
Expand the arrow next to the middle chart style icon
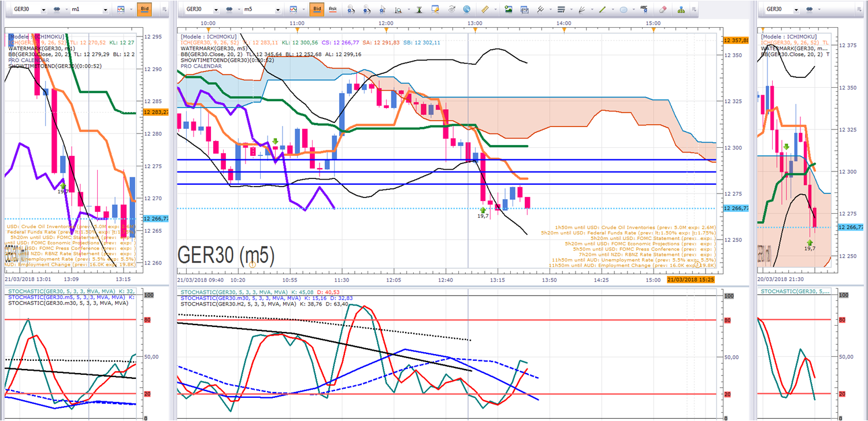[303, 10]
